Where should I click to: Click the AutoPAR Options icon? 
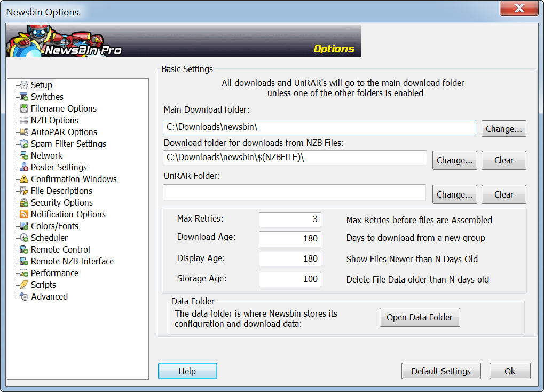[x=24, y=132]
